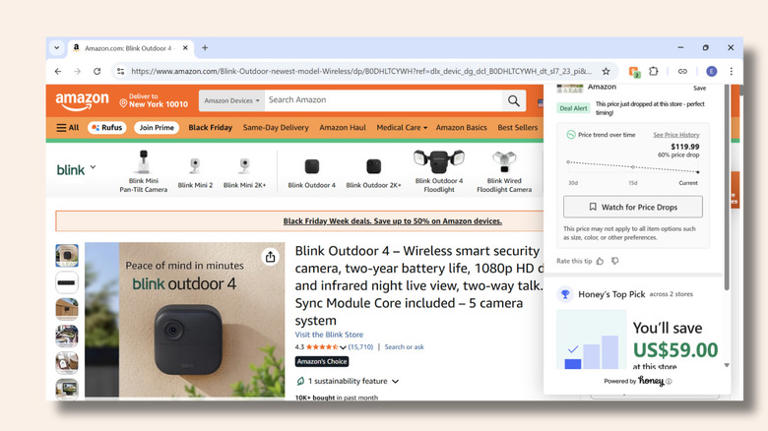View site information icon in address bar

[x=120, y=72]
